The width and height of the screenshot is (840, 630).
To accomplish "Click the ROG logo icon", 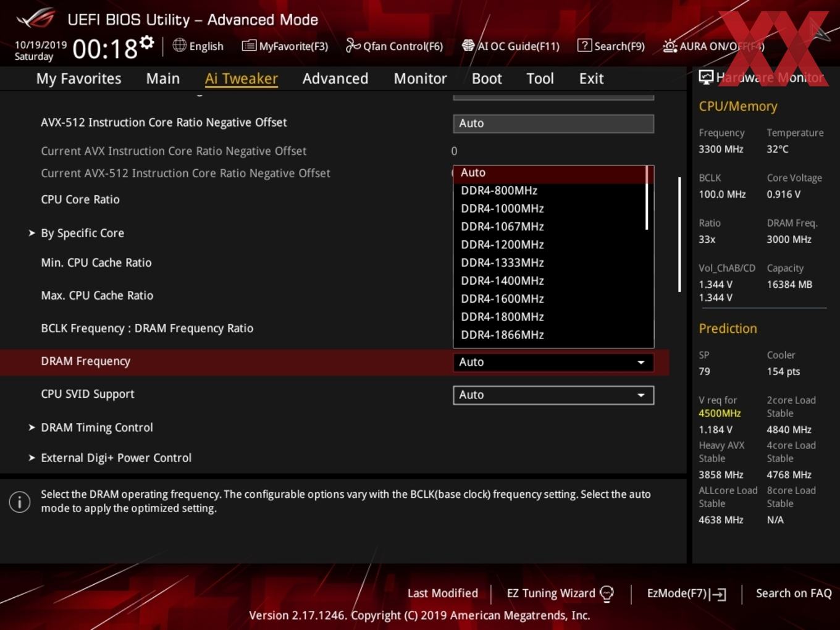I will click(x=35, y=19).
